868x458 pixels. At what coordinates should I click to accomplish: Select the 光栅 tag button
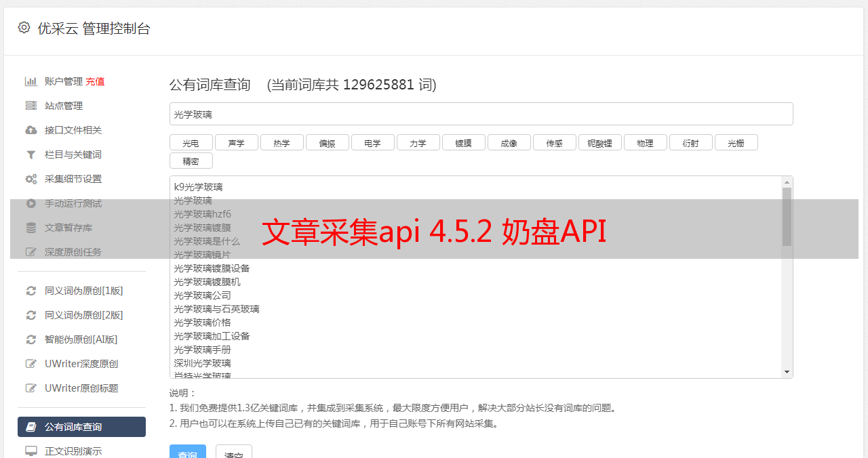click(736, 142)
